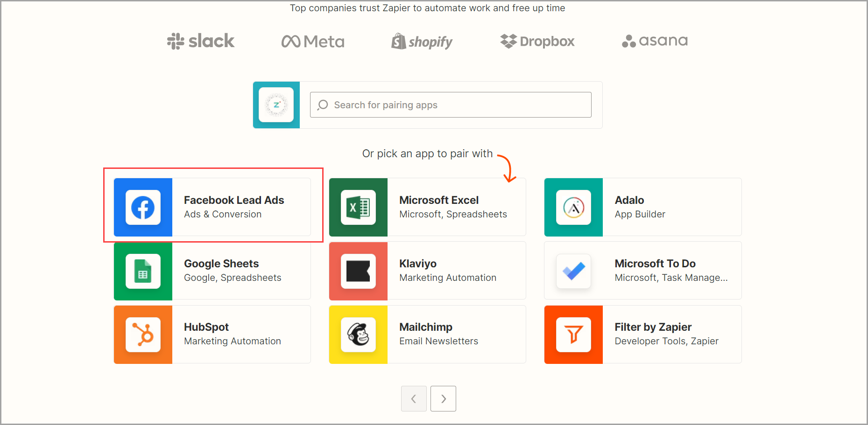Click the Dropbox logo
This screenshot has width=868, height=425.
(x=537, y=42)
